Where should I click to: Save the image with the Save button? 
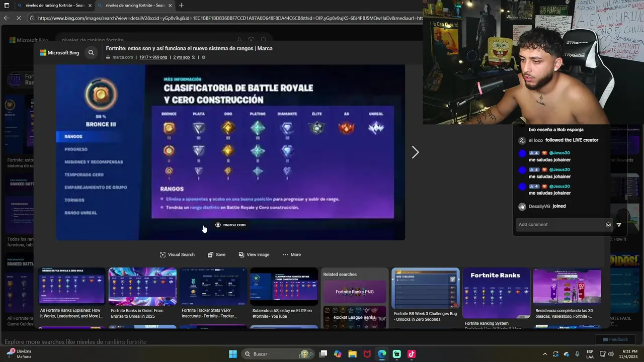tap(216, 254)
